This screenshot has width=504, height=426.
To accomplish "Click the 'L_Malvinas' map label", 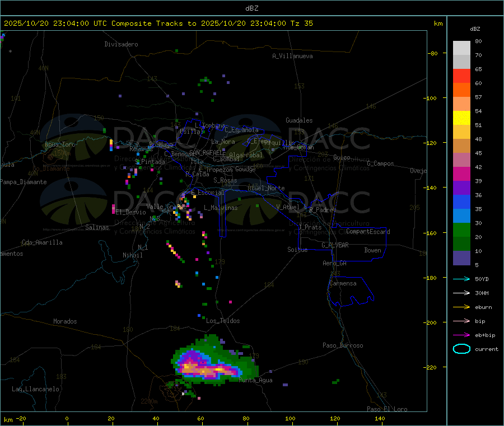I will click(221, 208).
